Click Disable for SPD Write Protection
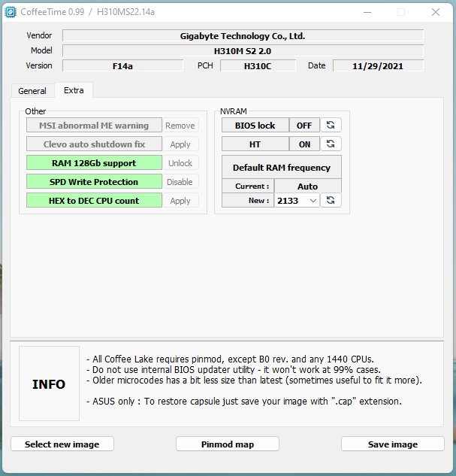Viewport: 456px width, 476px height. click(x=180, y=182)
